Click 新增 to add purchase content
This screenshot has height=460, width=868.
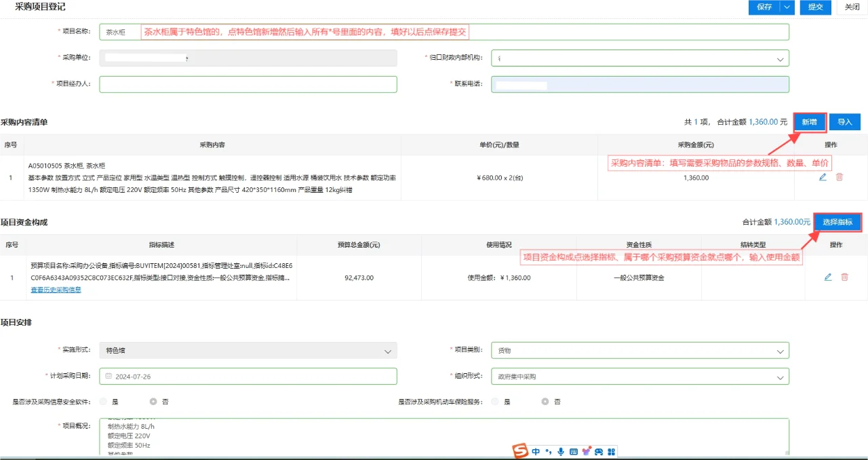coord(810,122)
